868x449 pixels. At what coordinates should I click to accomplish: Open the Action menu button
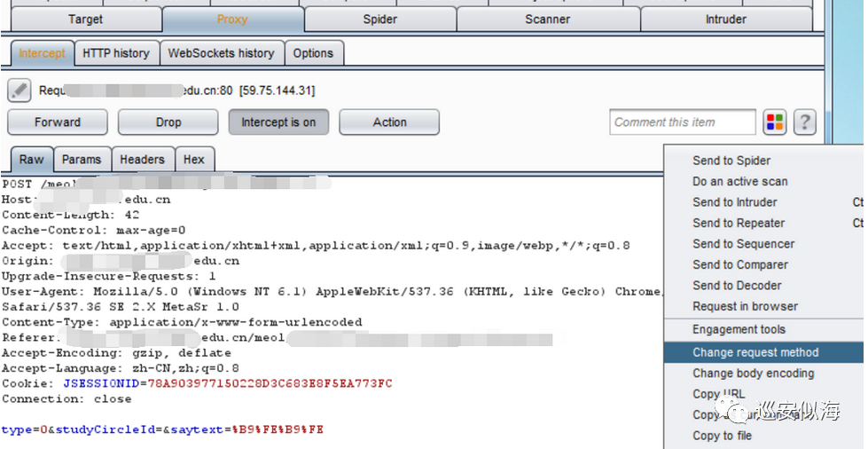(390, 122)
